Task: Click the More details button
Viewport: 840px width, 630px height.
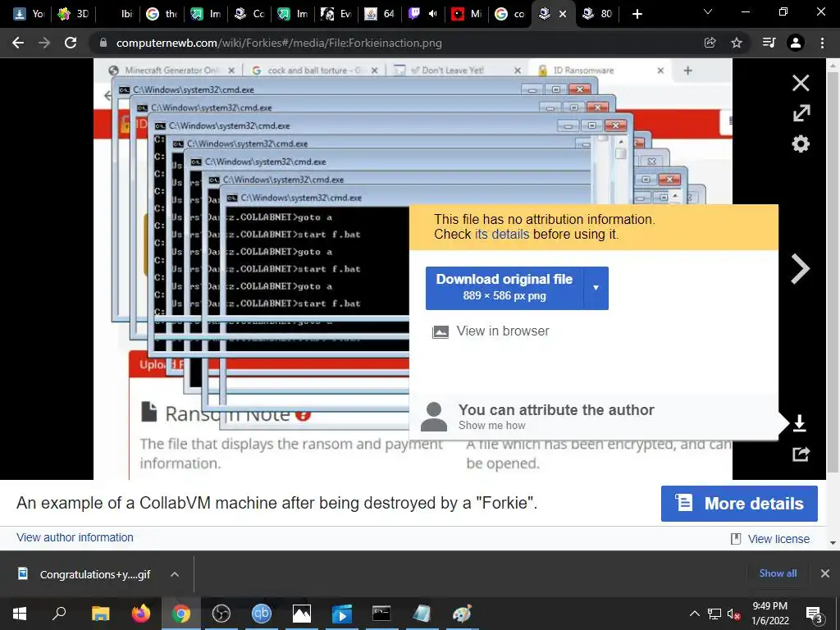Action: [x=739, y=504]
